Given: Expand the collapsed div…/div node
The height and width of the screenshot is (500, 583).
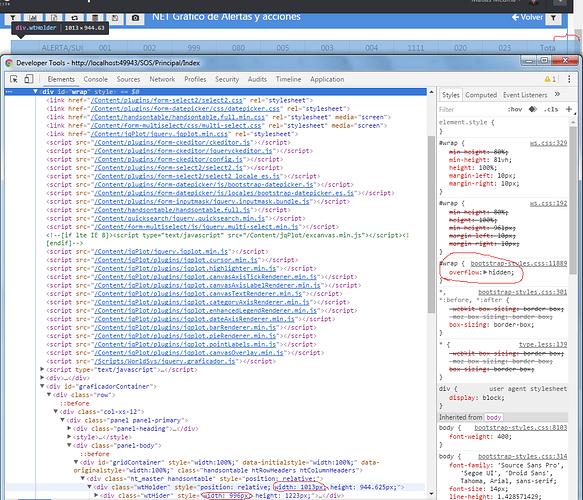Looking at the screenshot, I should click(x=42, y=378).
